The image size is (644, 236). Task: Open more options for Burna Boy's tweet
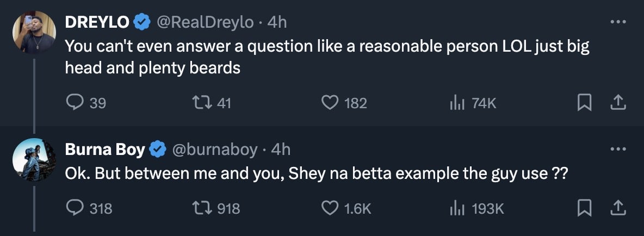click(618, 149)
